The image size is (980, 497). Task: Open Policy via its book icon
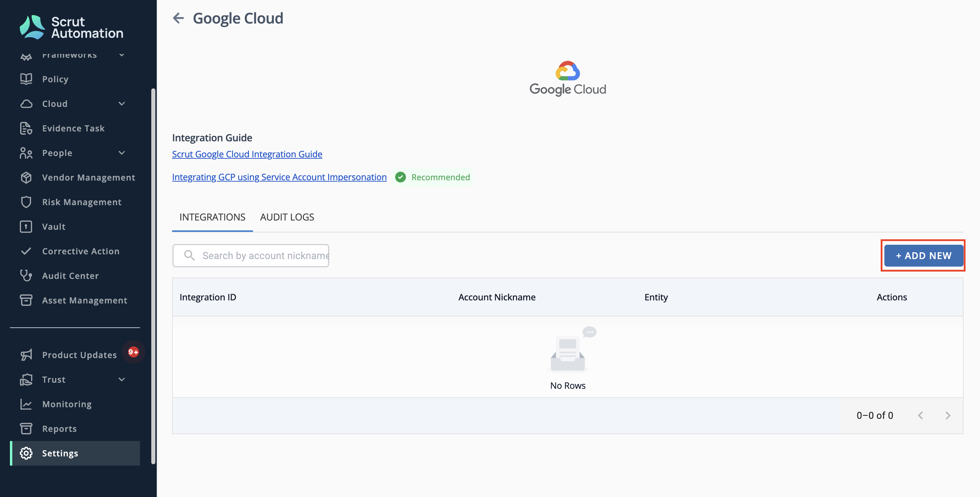point(26,79)
